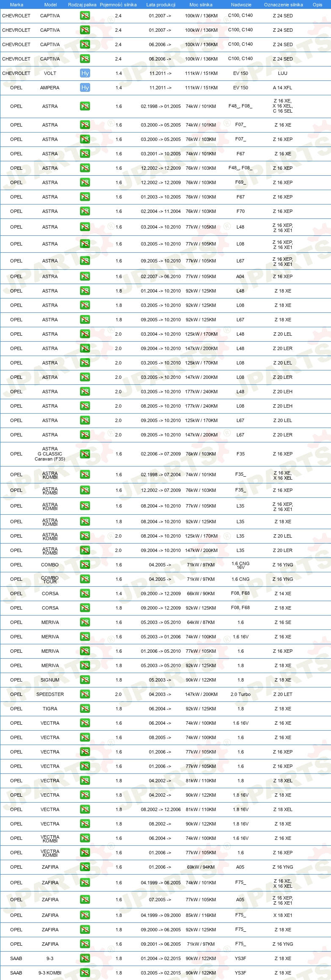
Task: Select the '66kW / 90KM' power cell
Action: pos(201,594)
